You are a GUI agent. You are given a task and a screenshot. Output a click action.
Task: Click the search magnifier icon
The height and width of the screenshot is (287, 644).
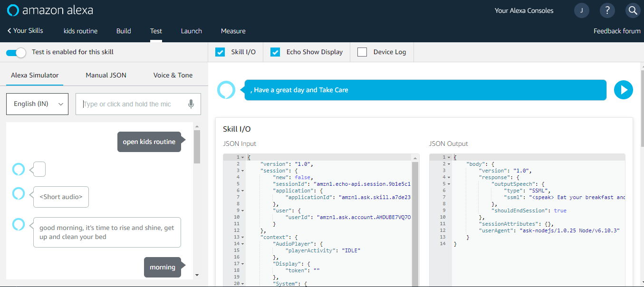coord(633,10)
